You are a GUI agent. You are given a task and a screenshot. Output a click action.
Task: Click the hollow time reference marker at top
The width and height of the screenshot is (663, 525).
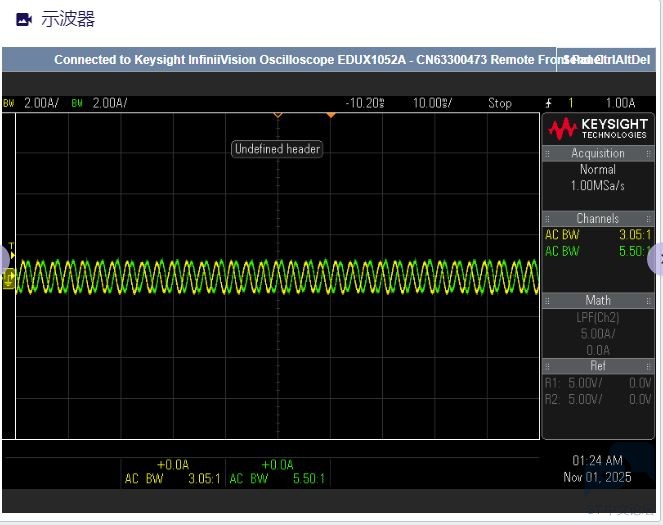278,115
